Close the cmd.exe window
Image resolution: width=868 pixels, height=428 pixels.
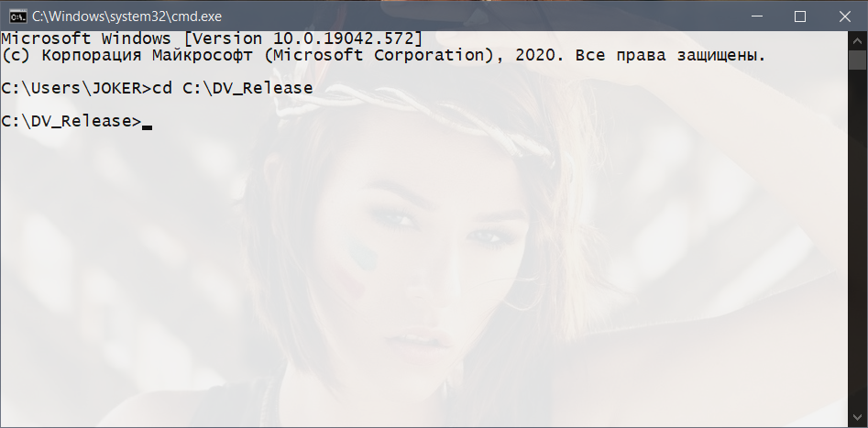[844, 16]
